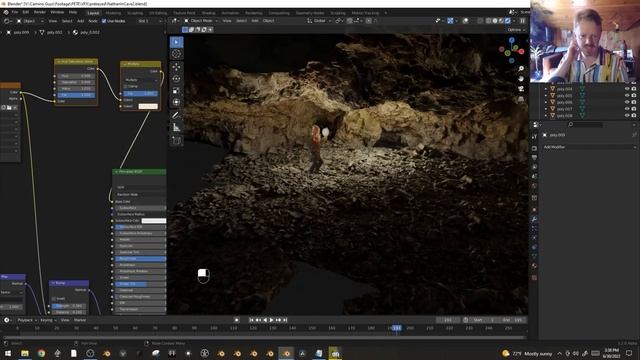Click the Play animation button
The width and height of the screenshot is (640, 360).
[x=271, y=320]
